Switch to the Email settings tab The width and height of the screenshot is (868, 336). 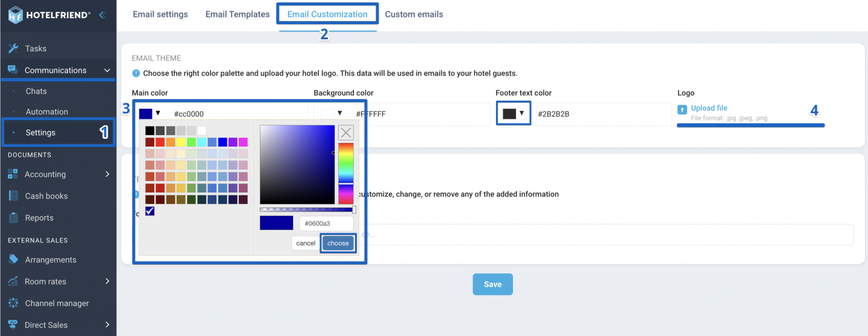tap(160, 14)
